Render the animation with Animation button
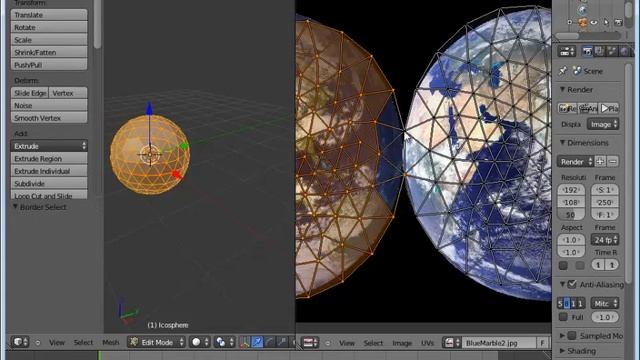640x360 pixels. (x=588, y=108)
